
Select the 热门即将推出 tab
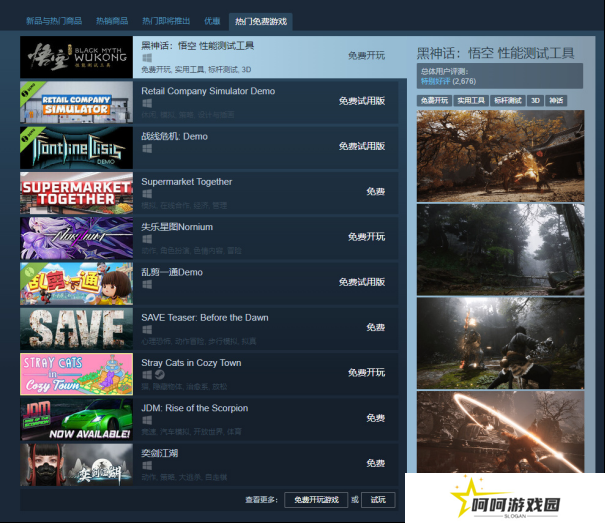click(x=166, y=21)
